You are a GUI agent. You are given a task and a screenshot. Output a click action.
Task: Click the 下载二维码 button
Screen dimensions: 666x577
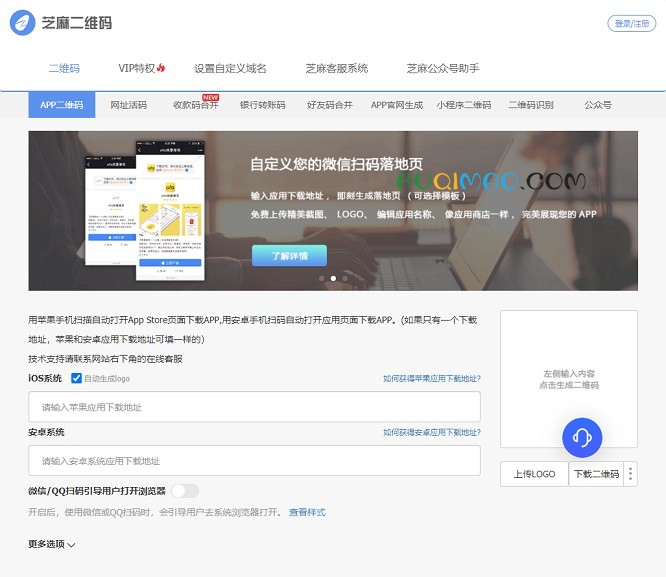pyautogui.click(x=596, y=474)
